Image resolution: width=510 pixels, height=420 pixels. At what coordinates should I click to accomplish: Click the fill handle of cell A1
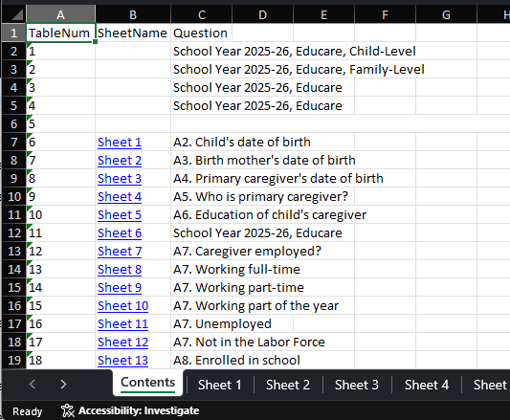click(x=95, y=42)
